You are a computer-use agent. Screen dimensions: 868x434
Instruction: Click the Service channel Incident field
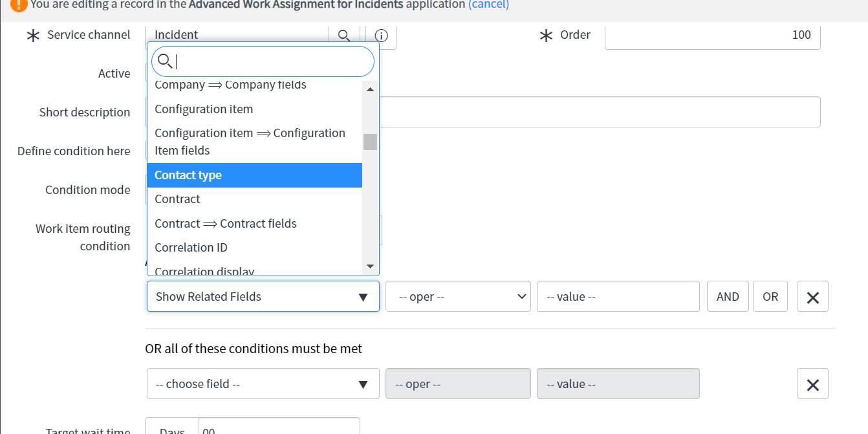(237, 35)
